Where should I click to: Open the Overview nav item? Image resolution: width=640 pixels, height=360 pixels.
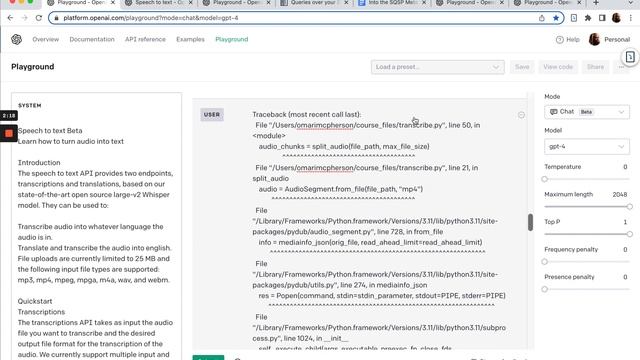click(x=46, y=40)
